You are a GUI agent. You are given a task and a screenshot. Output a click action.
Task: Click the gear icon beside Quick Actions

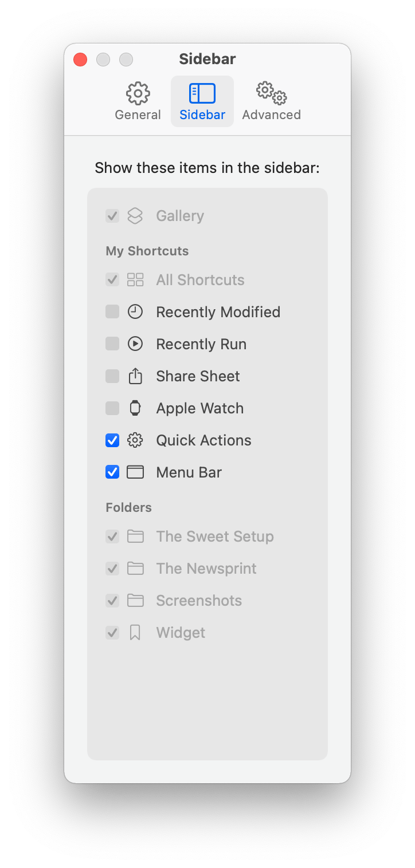coord(135,440)
